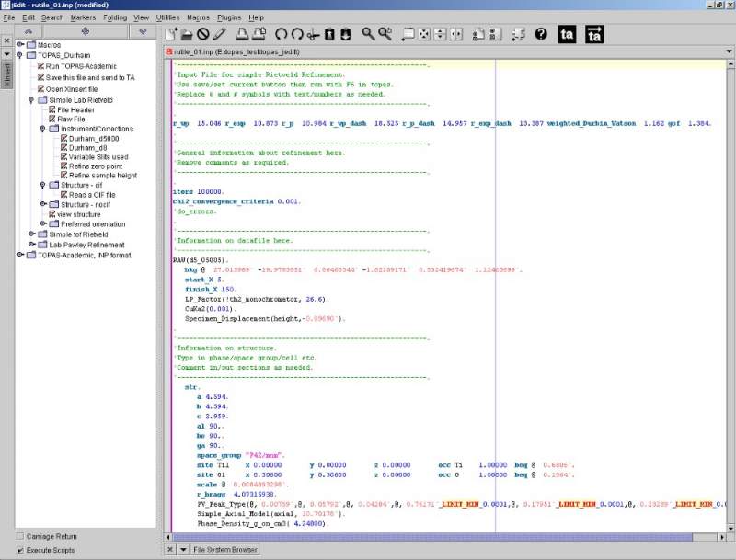Collapse the Simple Lab Rietveld folder

click(x=31, y=99)
